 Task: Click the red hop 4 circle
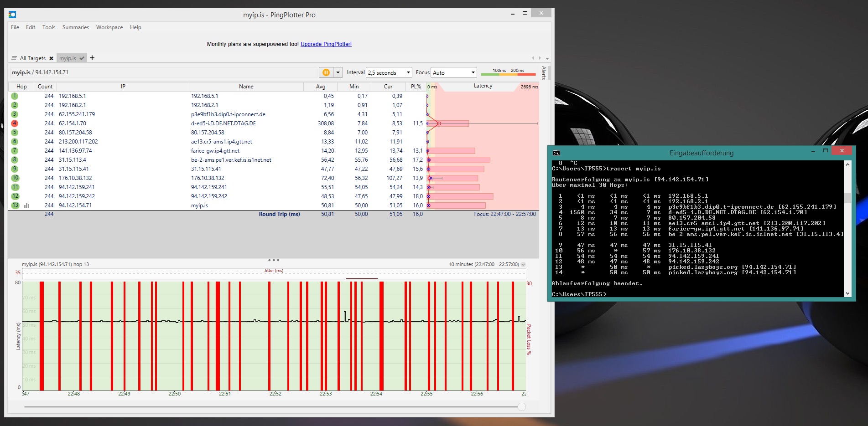pyautogui.click(x=15, y=123)
